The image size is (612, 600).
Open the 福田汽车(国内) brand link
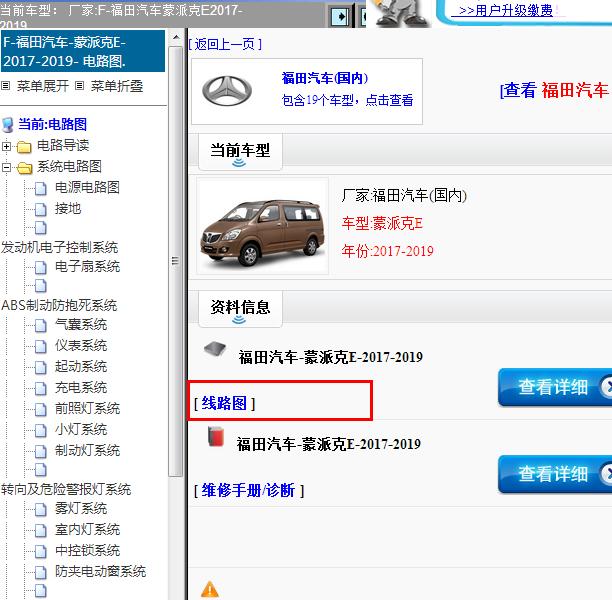(x=325, y=78)
